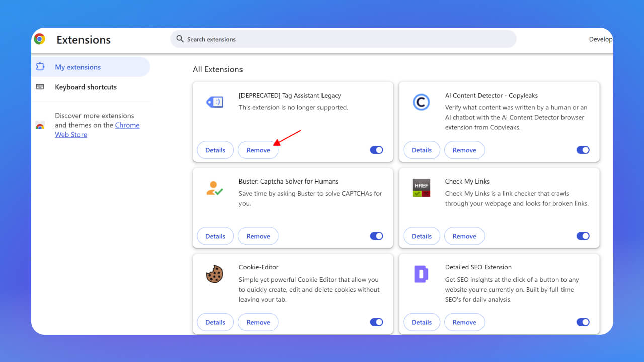Click the Copyleaks AI Content Detector icon
The image size is (644, 362).
(x=421, y=102)
